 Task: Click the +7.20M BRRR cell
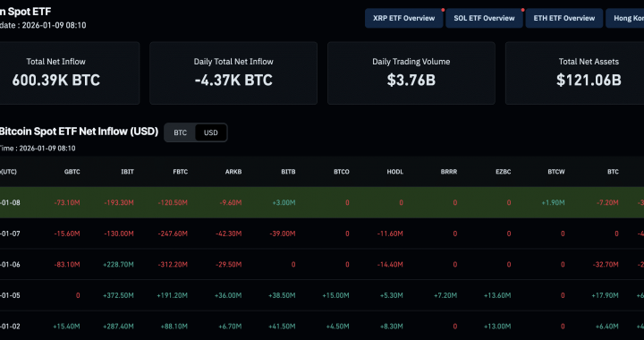(x=445, y=295)
